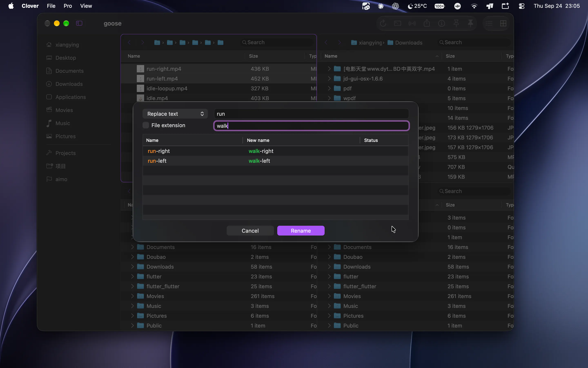Expand the Doubao folder in bottom-left pane
This screenshot has height=368, width=588.
pyautogui.click(x=133, y=257)
